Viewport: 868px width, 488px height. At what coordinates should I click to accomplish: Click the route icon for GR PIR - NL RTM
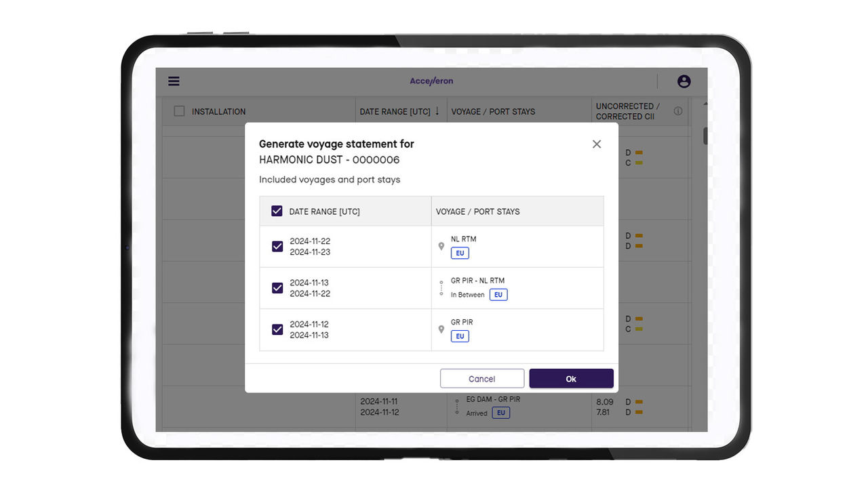[x=441, y=288]
